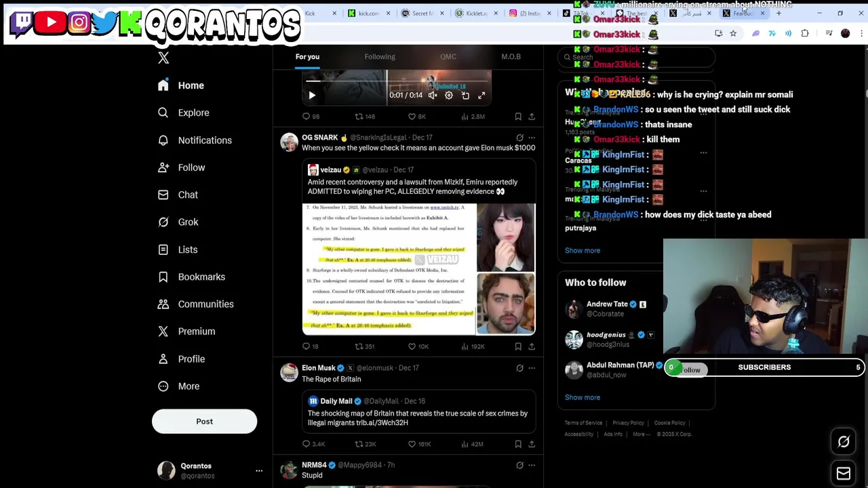Share the OG SNARK post

click(532, 346)
